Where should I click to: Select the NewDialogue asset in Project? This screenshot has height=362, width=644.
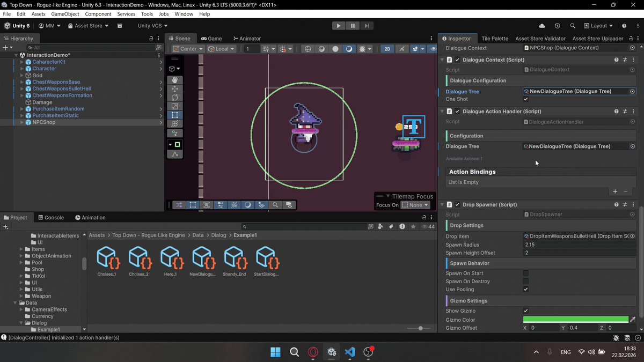(x=202, y=261)
